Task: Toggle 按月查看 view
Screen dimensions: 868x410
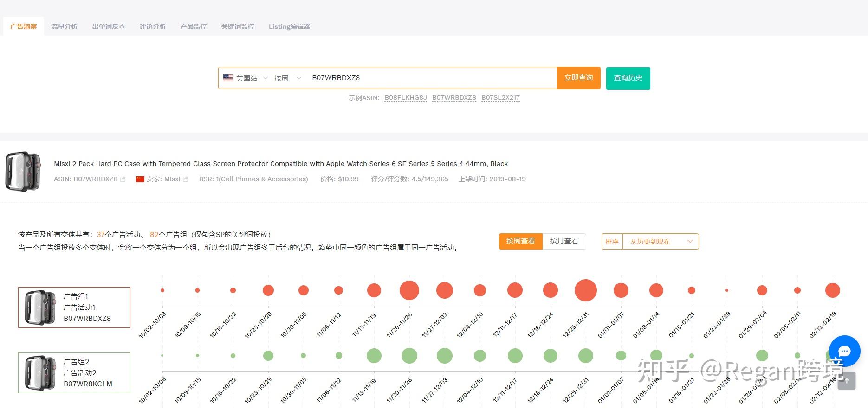Action: coord(564,241)
